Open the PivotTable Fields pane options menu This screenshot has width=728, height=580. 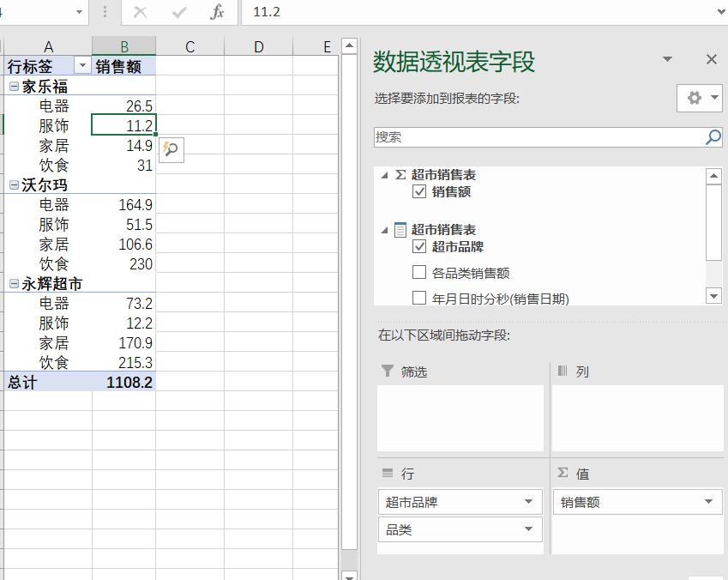pyautogui.click(x=668, y=59)
